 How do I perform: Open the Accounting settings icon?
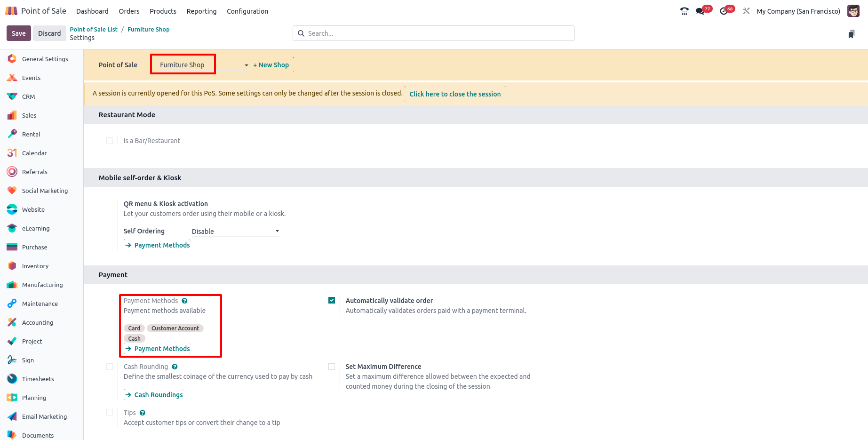[12, 322]
